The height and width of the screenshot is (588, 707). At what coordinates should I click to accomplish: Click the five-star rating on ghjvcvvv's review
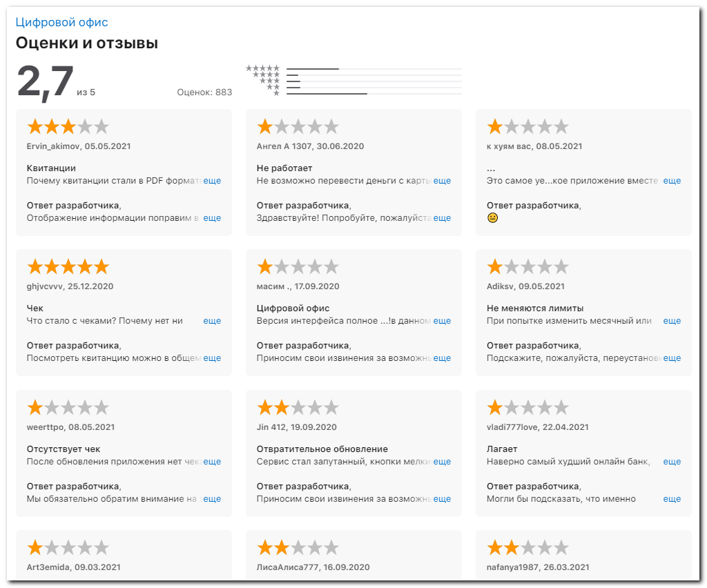(68, 266)
